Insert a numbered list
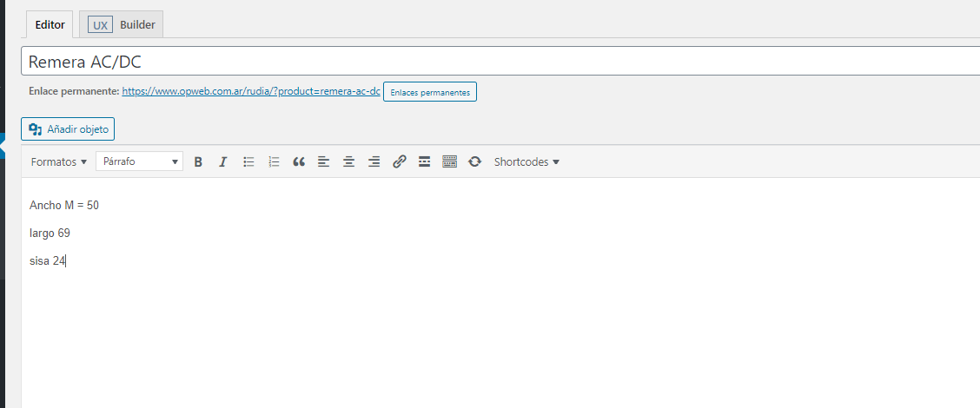This screenshot has width=980, height=408. click(274, 161)
